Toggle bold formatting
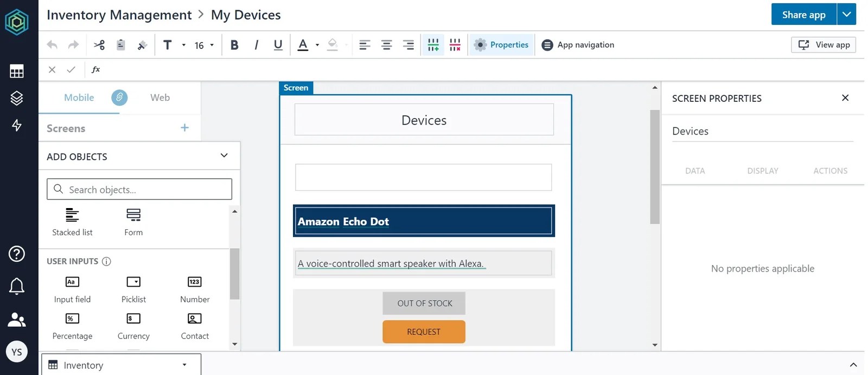Image resolution: width=868 pixels, height=375 pixels. pyautogui.click(x=234, y=45)
